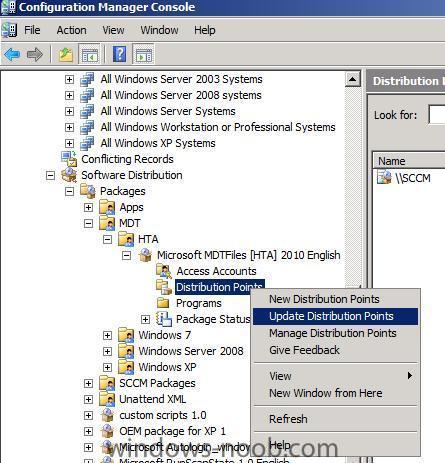Choose New Distribution Points from context menu
Screen dimensions: 445x463
click(x=335, y=299)
